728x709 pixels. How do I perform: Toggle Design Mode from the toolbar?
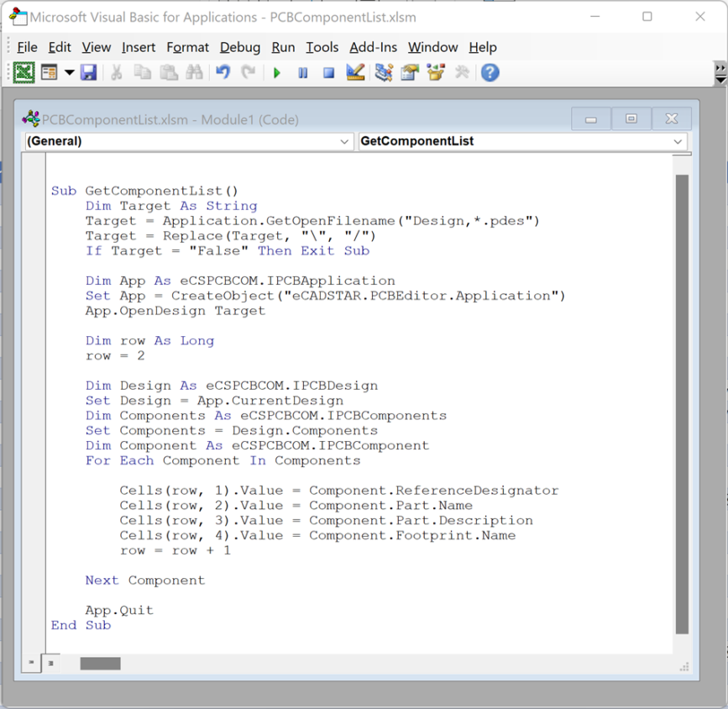(354, 72)
